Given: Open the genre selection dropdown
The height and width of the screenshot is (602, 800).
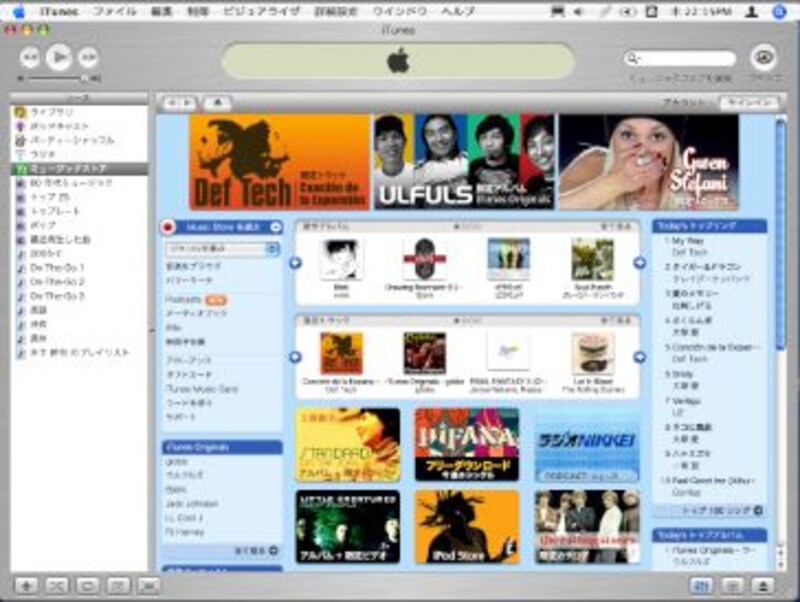Looking at the screenshot, I should click(222, 249).
